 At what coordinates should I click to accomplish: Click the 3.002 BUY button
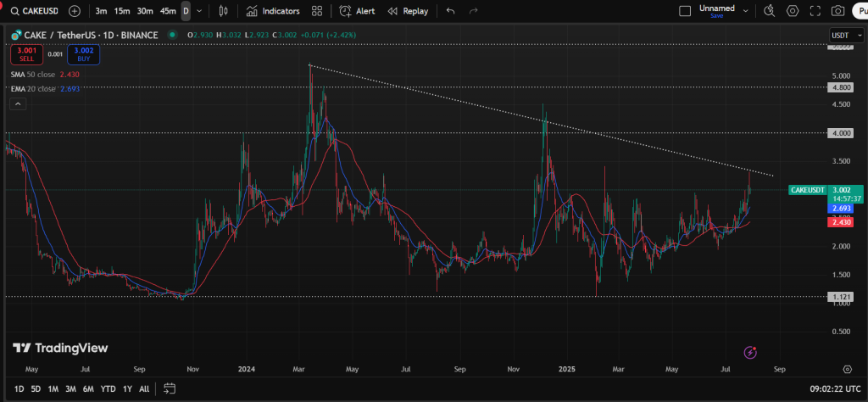pos(84,54)
